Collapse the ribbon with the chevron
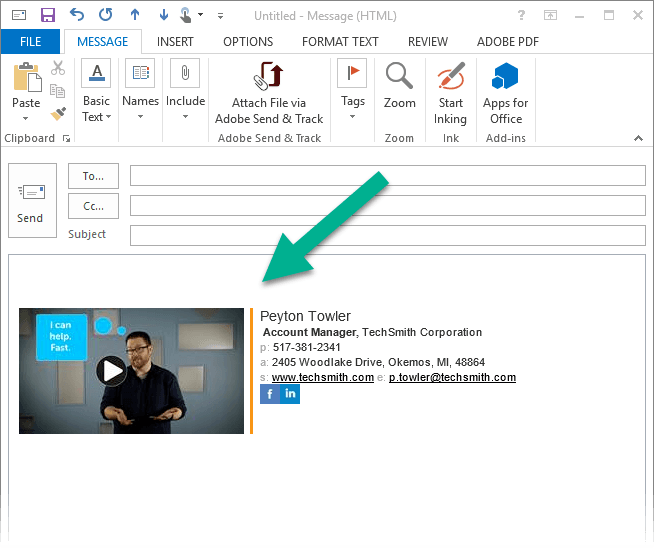The width and height of the screenshot is (654, 549). coord(638,138)
